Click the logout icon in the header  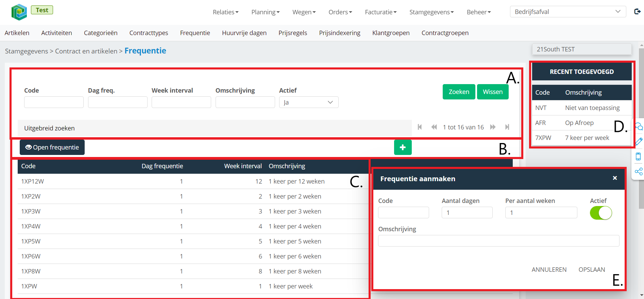coord(638,12)
